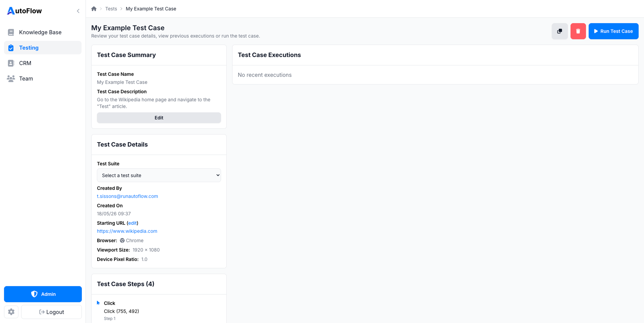Viewport: 644px width, 323px height.
Task: Click the CRM contact icon
Action: coord(11,63)
